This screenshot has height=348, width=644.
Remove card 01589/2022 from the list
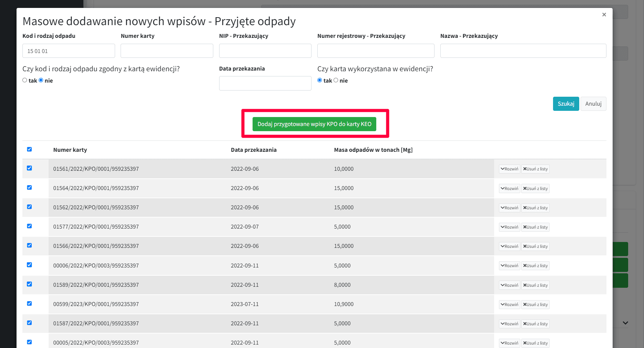click(535, 285)
